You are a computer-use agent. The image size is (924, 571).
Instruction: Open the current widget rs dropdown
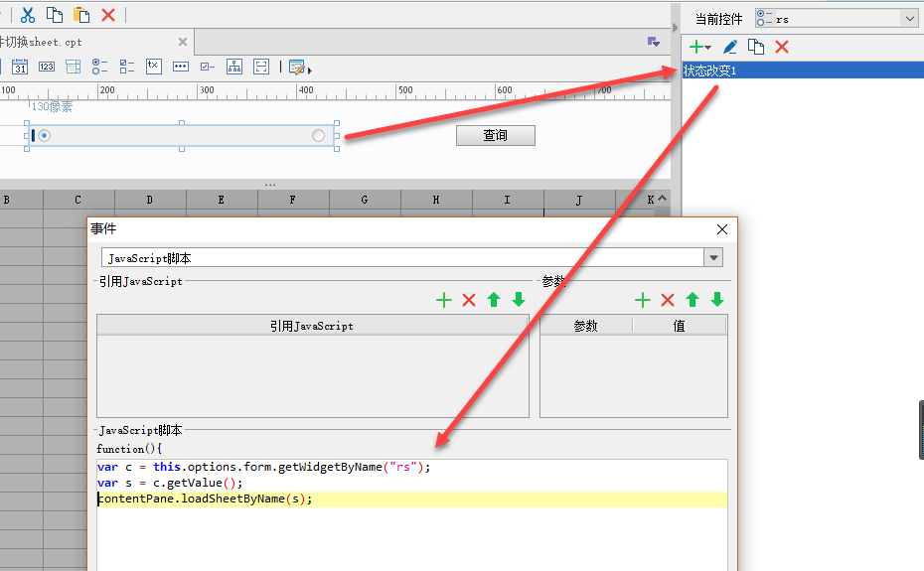[x=909, y=19]
